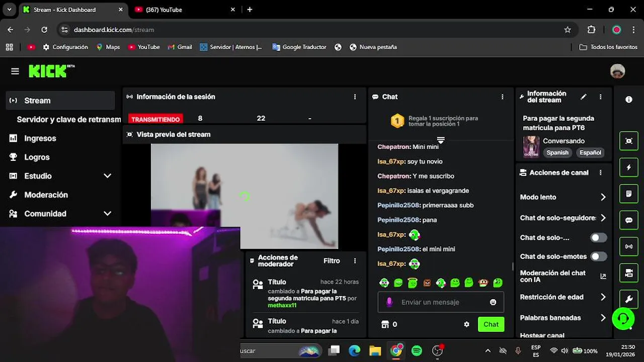This screenshot has height=362, width=644.
Task: Click the purple microphone icon in chat input
Action: pyautogui.click(x=389, y=302)
